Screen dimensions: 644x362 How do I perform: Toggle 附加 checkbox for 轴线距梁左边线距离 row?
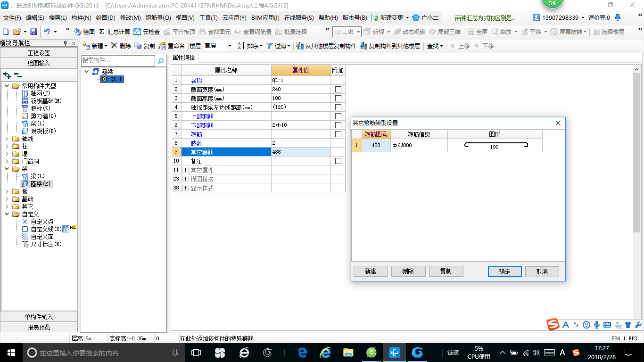coord(338,107)
